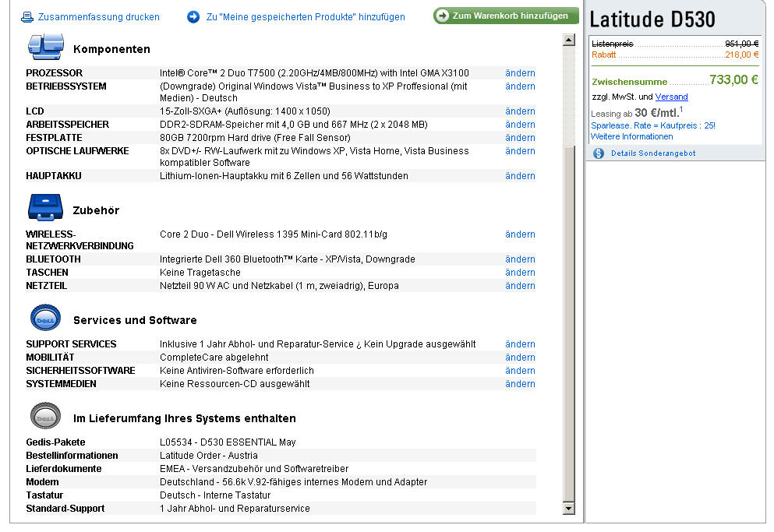The image size is (774, 532).
Task: Click Im Lieferumfang Ihres Systems enthalten heading
Action: tap(185, 418)
